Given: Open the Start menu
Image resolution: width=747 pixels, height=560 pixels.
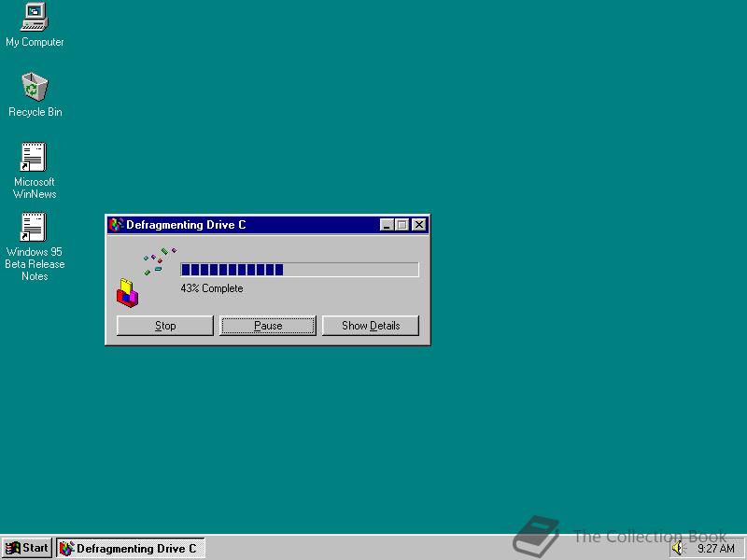Looking at the screenshot, I should point(27,548).
